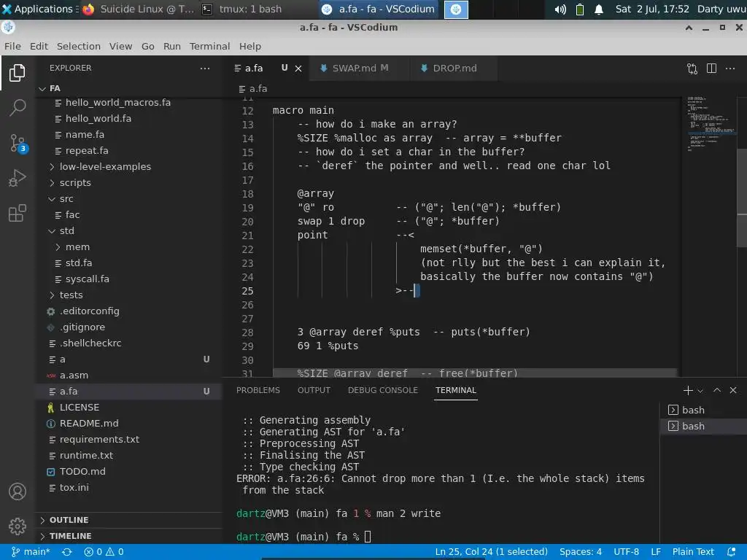Open TODO.md file
The height and width of the screenshot is (560, 747).
(x=128, y=472)
